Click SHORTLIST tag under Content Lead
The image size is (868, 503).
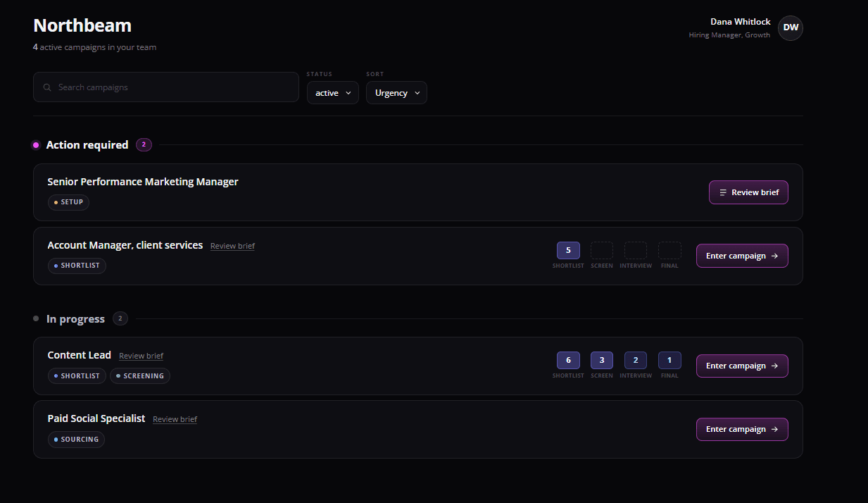[x=77, y=375]
